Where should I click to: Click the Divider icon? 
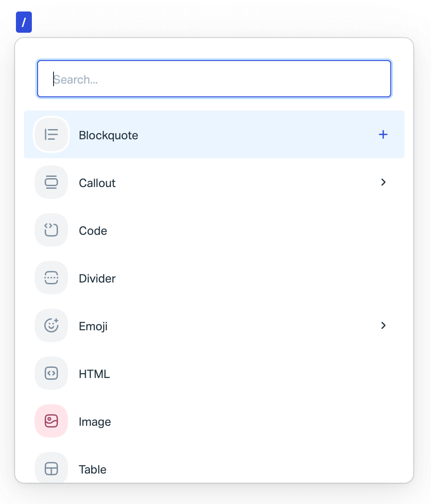(51, 278)
